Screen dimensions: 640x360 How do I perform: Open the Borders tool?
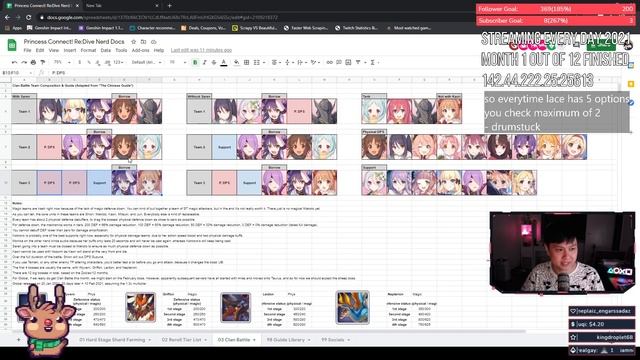(x=247, y=62)
